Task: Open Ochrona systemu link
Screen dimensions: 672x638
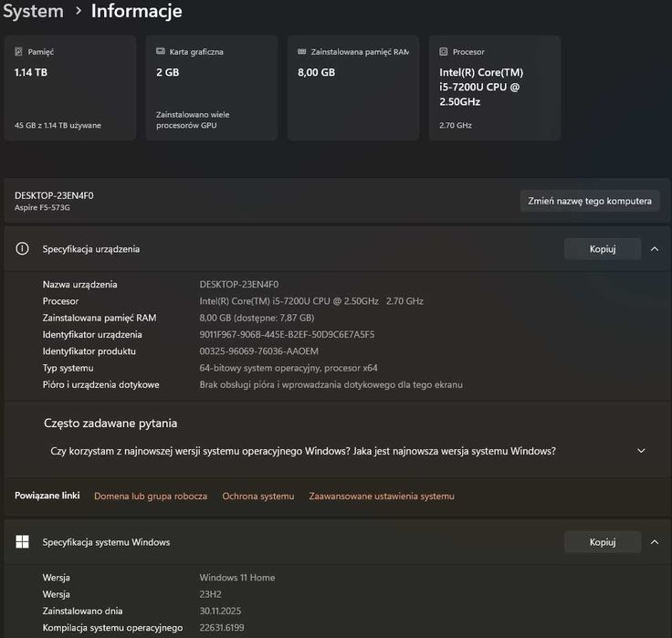Action: 258,496
